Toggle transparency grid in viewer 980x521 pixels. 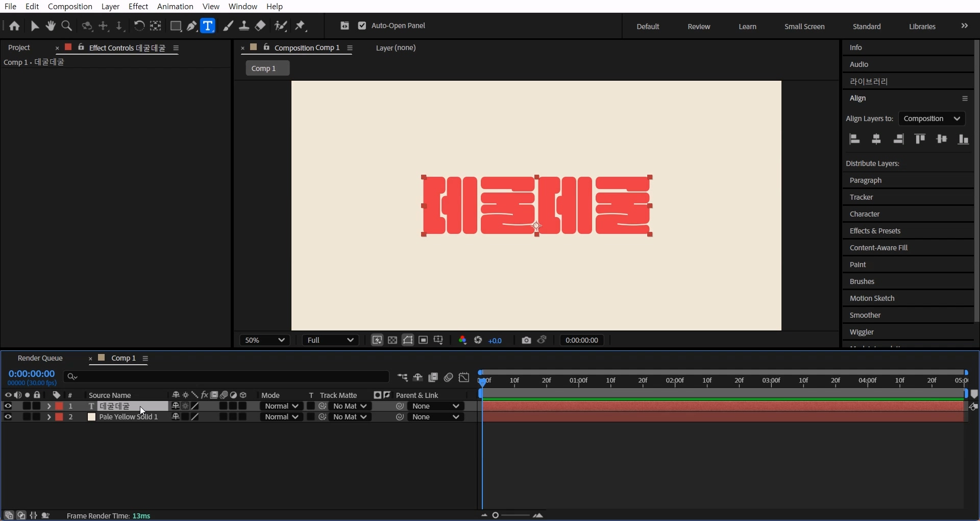(393, 340)
